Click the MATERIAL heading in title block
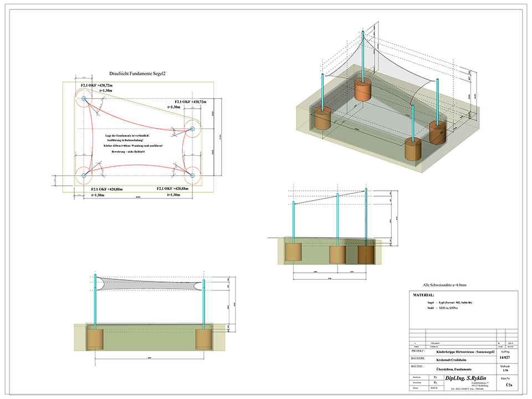The height and width of the screenshot is (399, 532). [x=424, y=296]
